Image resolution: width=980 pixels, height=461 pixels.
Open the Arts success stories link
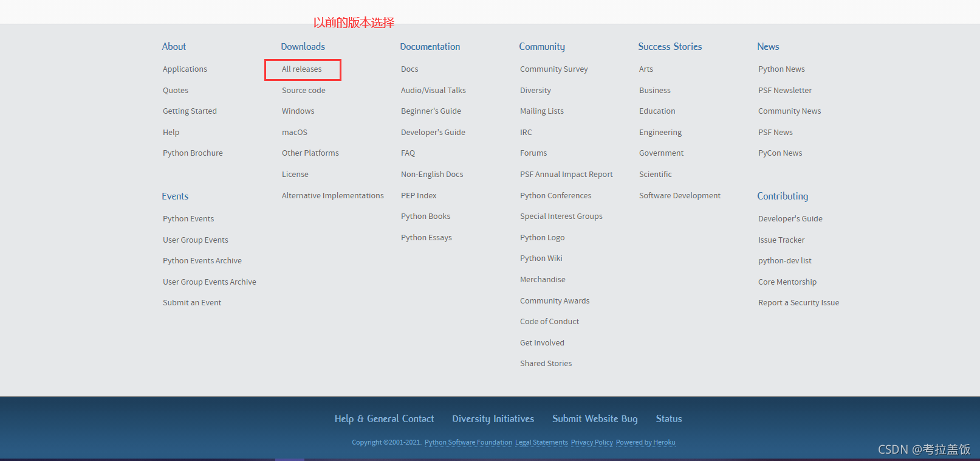(x=646, y=69)
